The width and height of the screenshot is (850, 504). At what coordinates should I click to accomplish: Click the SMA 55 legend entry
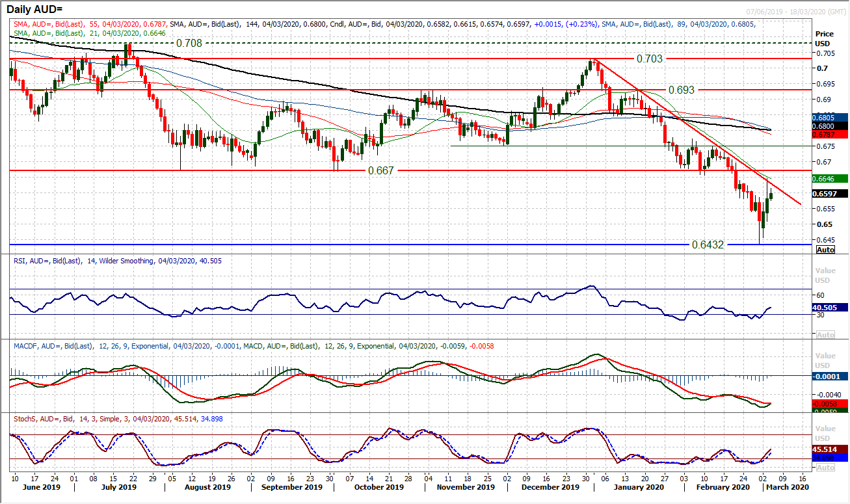click(x=91, y=23)
